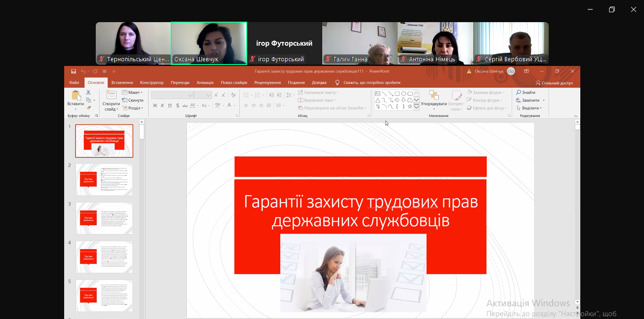Screen dimensions: 644x319
Task: Reset the slide with Скинути
Action: point(133,100)
